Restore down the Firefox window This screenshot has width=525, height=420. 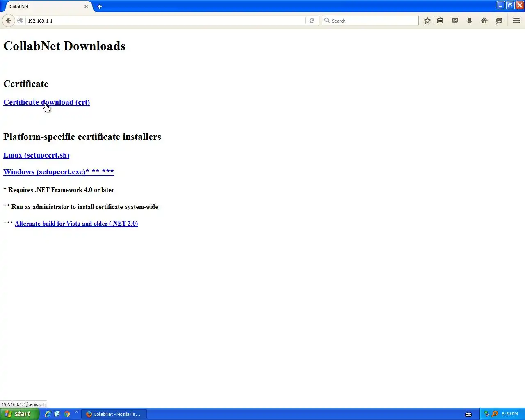[x=510, y=5]
